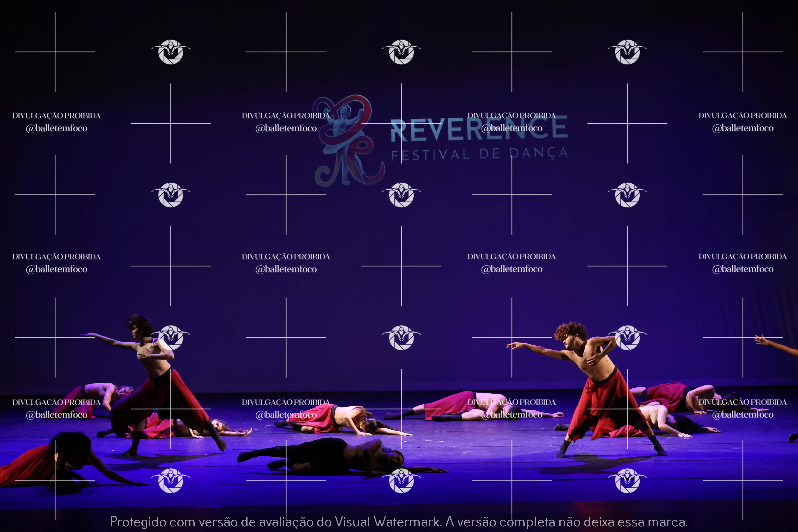Click DIVULGAÇÃO PROIBIDA text in top-left corner
798x532 pixels.
[56, 116]
